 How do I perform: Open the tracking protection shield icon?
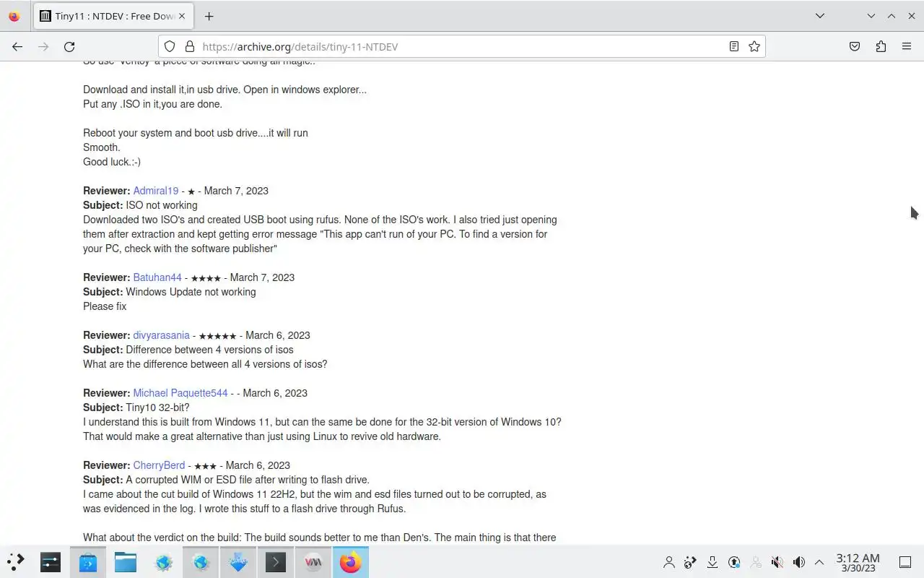point(170,46)
